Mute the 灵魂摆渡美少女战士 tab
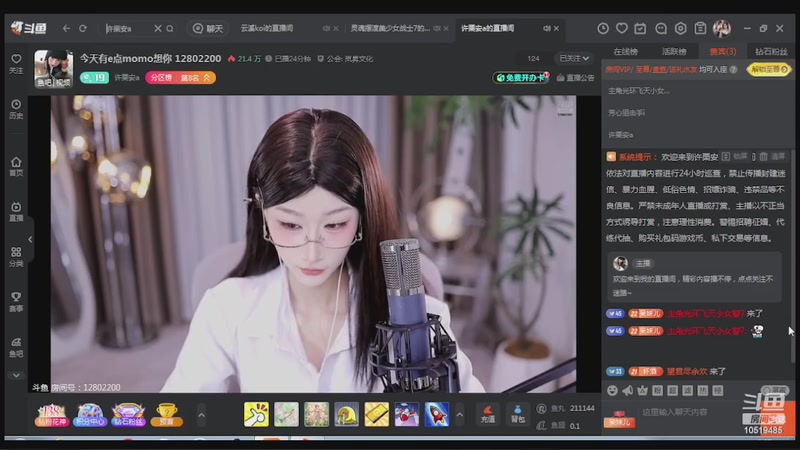The height and width of the screenshot is (450, 800). click(437, 29)
